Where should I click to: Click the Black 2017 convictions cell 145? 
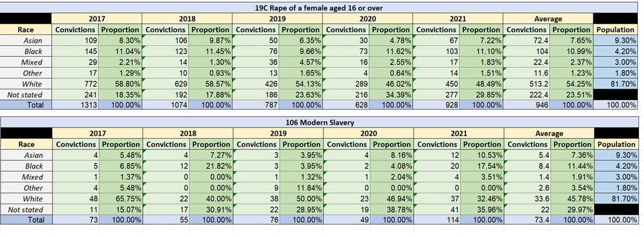[75, 51]
